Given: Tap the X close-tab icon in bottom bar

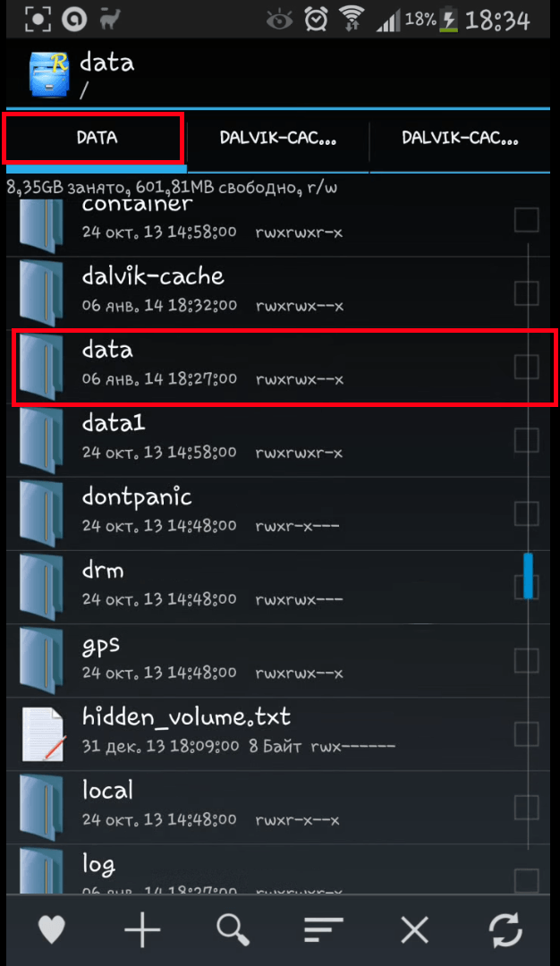Looking at the screenshot, I should coord(414,928).
